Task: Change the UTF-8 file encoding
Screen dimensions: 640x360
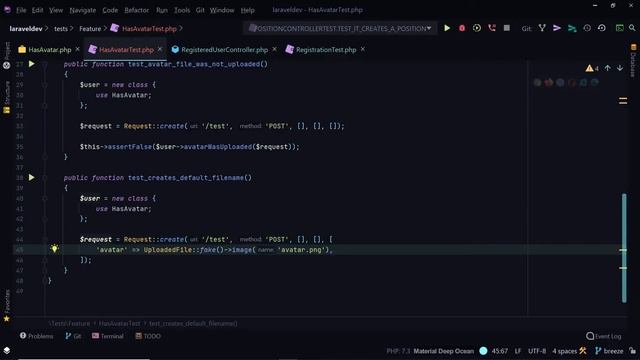Action: [x=537, y=351]
